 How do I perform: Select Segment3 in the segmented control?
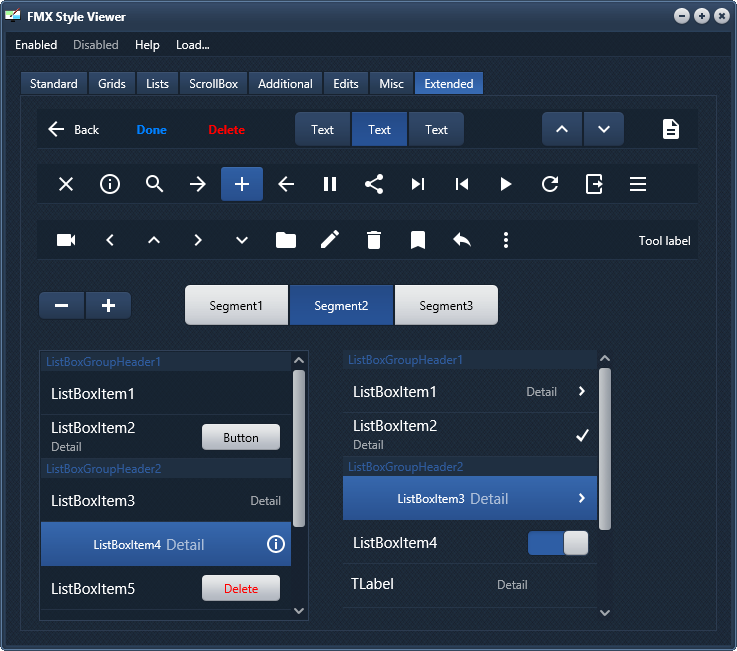tap(446, 305)
